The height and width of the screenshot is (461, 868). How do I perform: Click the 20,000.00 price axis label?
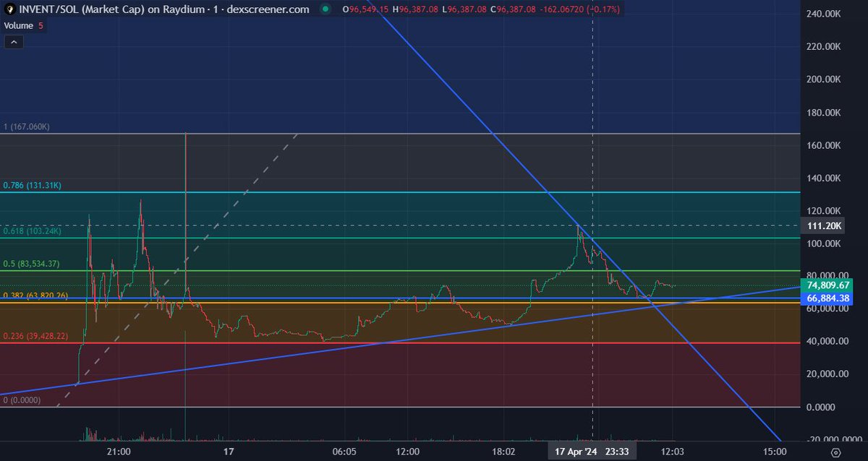(827, 374)
